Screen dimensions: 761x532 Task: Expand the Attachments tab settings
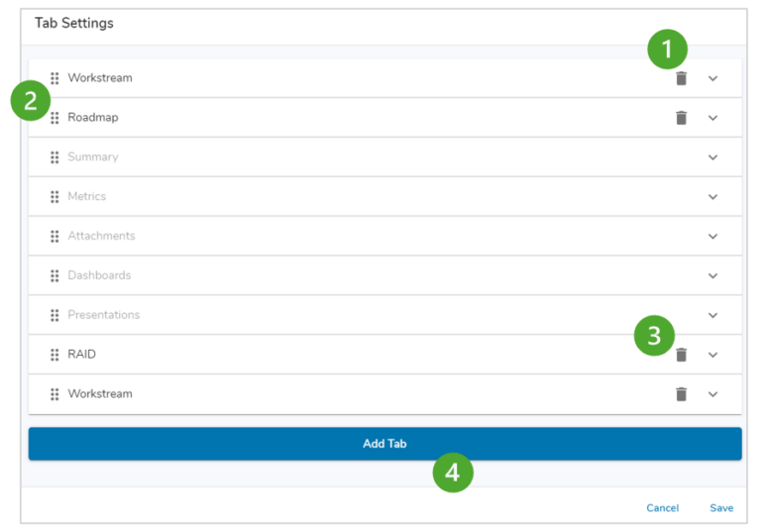(x=713, y=237)
